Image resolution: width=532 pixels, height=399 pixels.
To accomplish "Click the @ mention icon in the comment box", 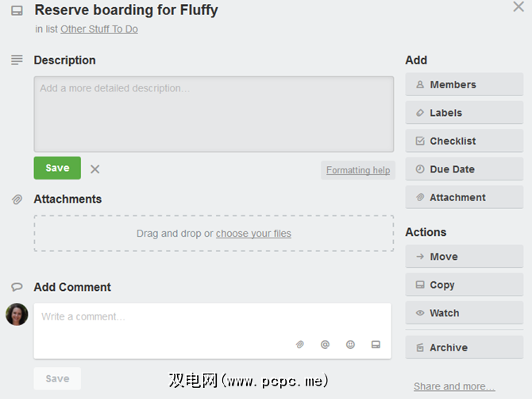I will 325,344.
